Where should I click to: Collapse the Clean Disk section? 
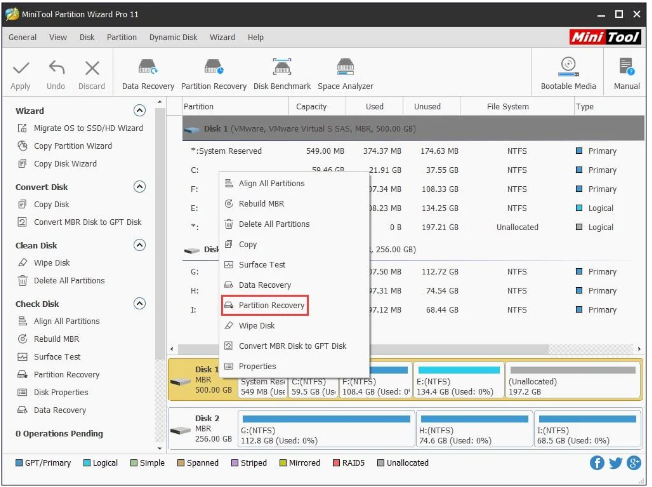click(140, 245)
